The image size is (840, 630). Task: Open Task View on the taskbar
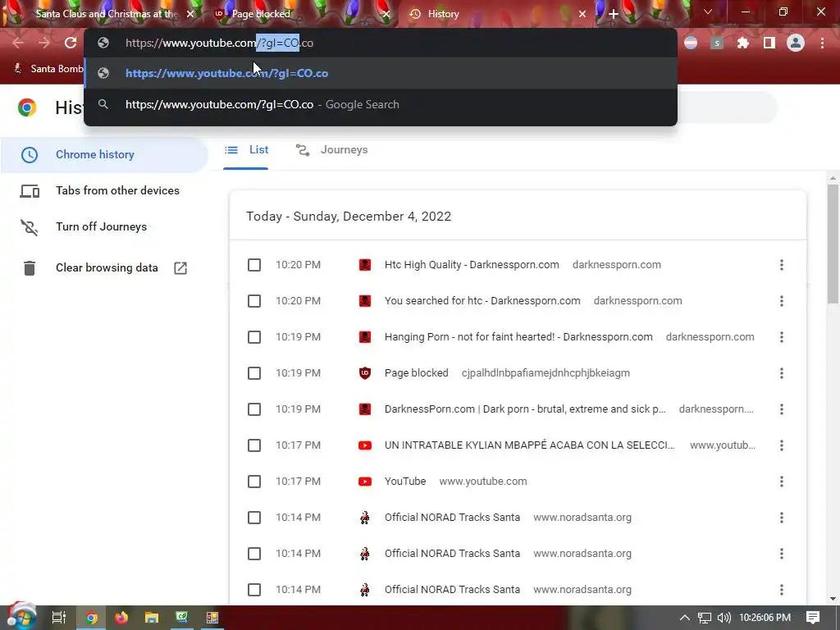click(59, 618)
